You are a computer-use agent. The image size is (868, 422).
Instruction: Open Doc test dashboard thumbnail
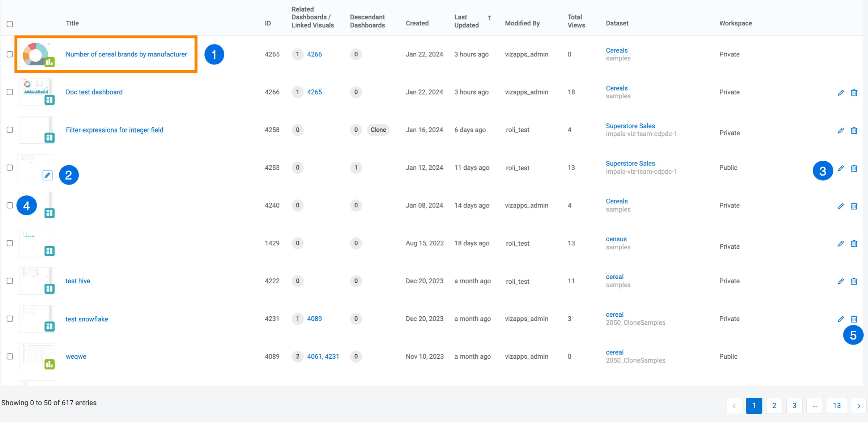37,92
